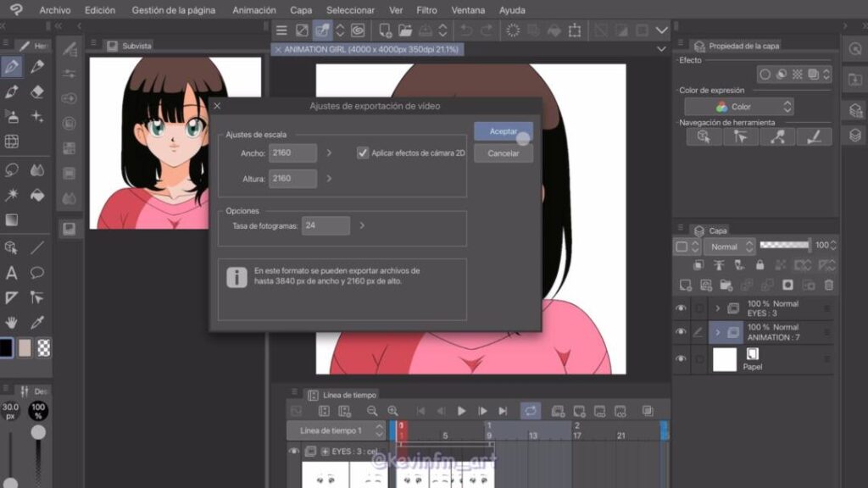Click the brush size 30.0 indicator
The image size is (868, 488).
coord(10,411)
